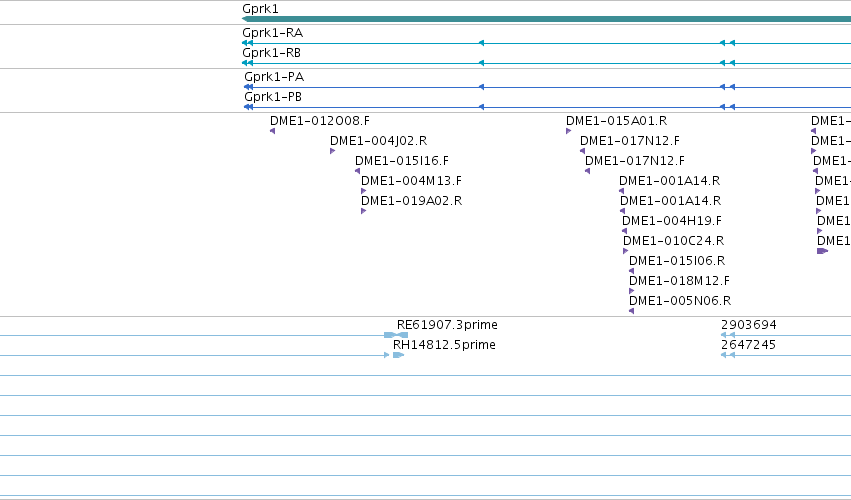The width and height of the screenshot is (851, 500).
Task: Open the DME1-019A02.R feature label
Action: 411,201
